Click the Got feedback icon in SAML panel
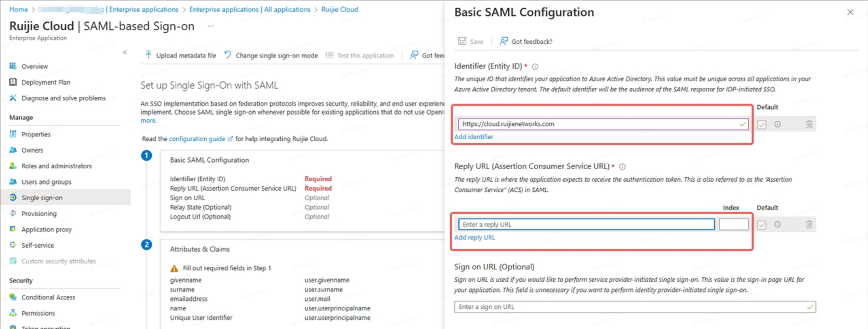Viewport: 868px width, 329px height. point(503,41)
